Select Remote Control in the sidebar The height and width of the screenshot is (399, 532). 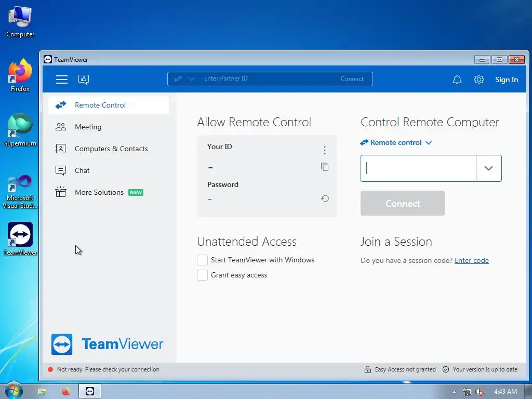tap(109, 105)
